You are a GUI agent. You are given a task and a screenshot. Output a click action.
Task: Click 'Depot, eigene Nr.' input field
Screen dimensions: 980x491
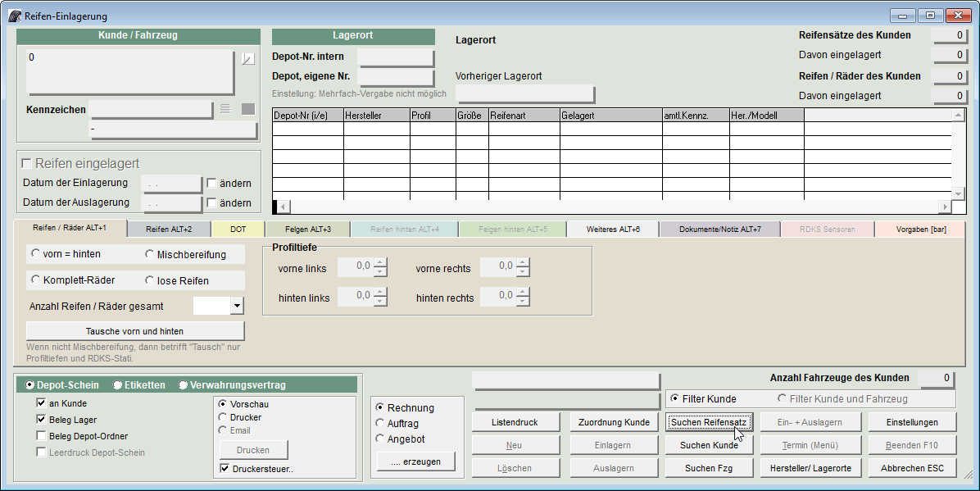(x=396, y=77)
